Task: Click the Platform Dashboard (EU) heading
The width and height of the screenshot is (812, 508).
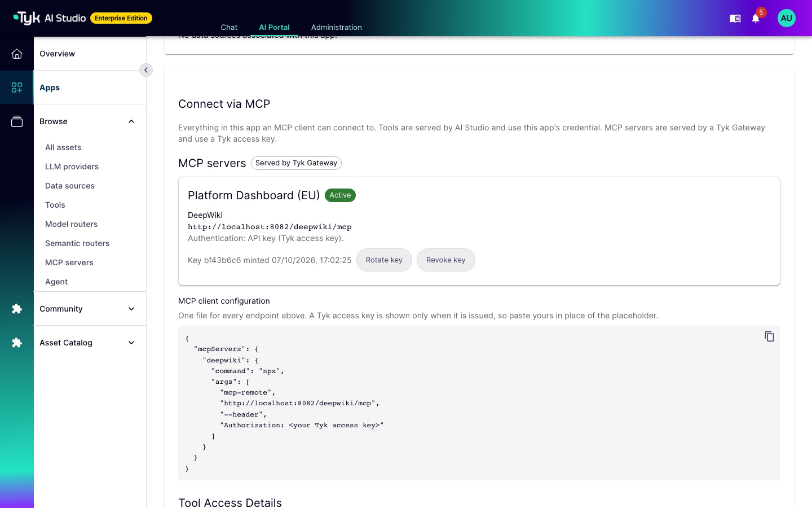Action: point(254,195)
